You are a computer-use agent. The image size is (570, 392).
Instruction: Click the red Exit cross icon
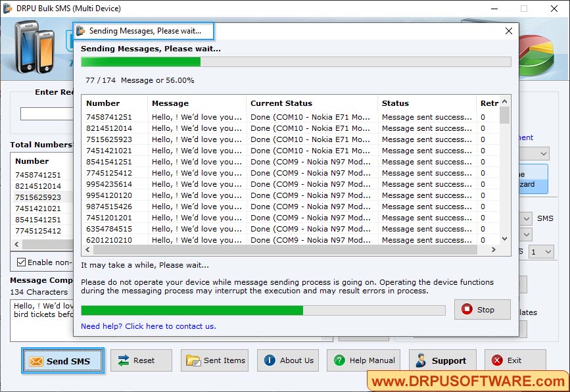pyautogui.click(x=497, y=360)
